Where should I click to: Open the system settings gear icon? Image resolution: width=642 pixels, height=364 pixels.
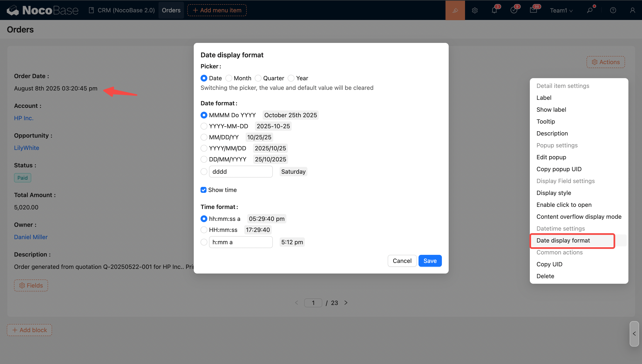click(x=475, y=10)
